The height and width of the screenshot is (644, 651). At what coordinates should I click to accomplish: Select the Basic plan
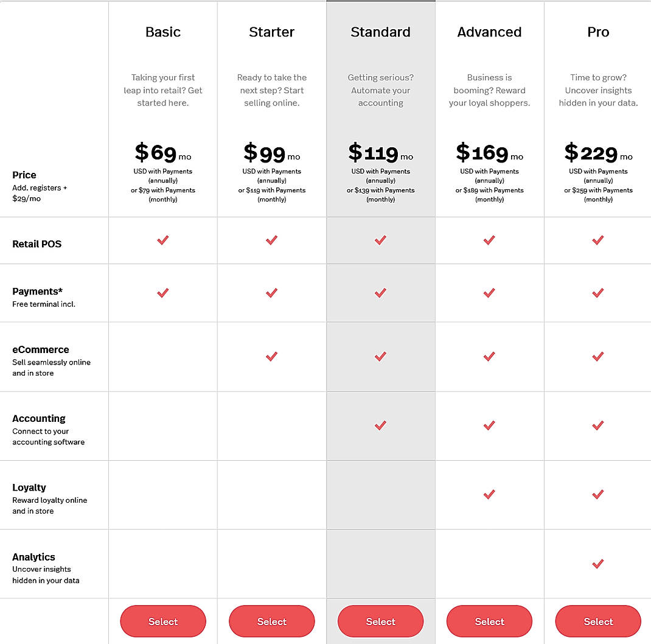click(162, 621)
